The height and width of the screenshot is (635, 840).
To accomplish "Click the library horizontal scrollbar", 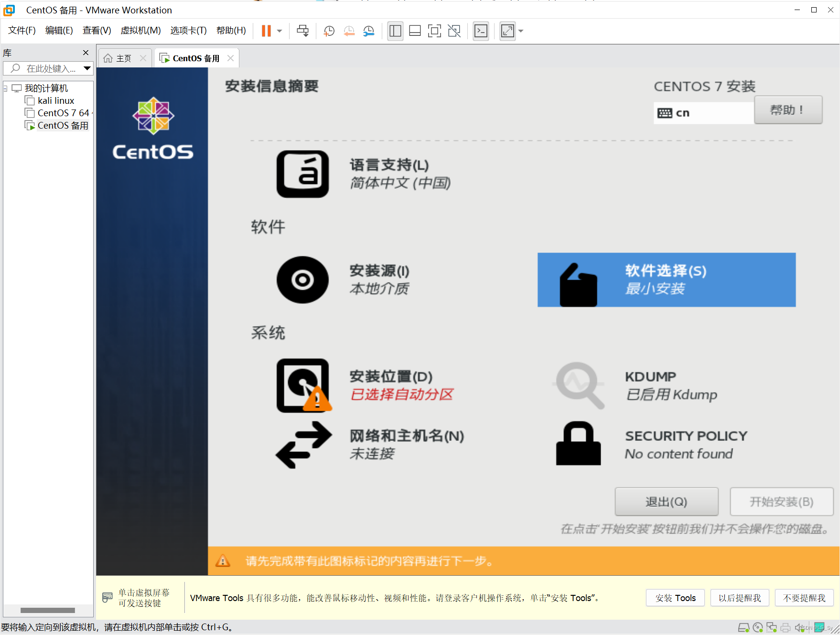I will click(x=48, y=610).
